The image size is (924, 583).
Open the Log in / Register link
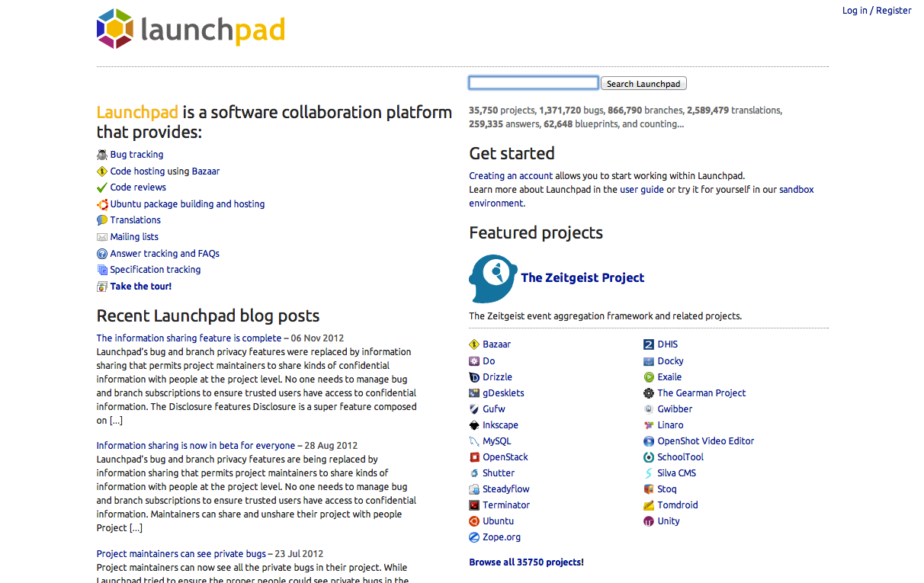(877, 11)
